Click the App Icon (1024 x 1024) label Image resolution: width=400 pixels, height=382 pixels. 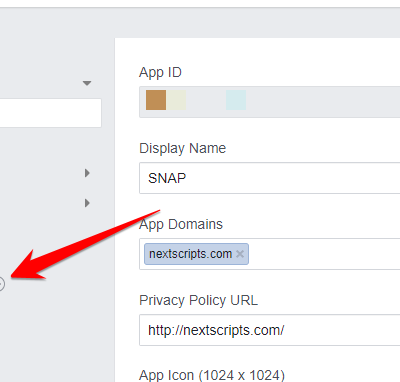click(x=212, y=375)
